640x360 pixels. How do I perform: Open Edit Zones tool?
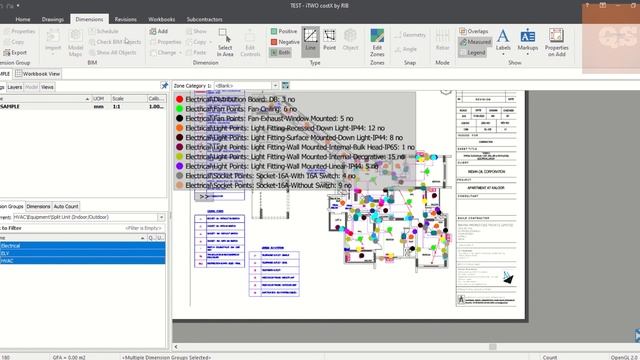click(377, 42)
